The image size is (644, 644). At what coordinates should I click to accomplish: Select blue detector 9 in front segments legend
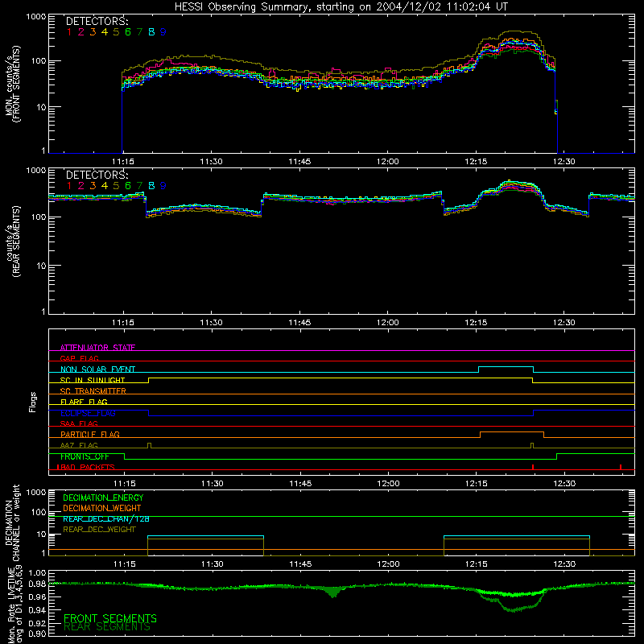[163, 32]
